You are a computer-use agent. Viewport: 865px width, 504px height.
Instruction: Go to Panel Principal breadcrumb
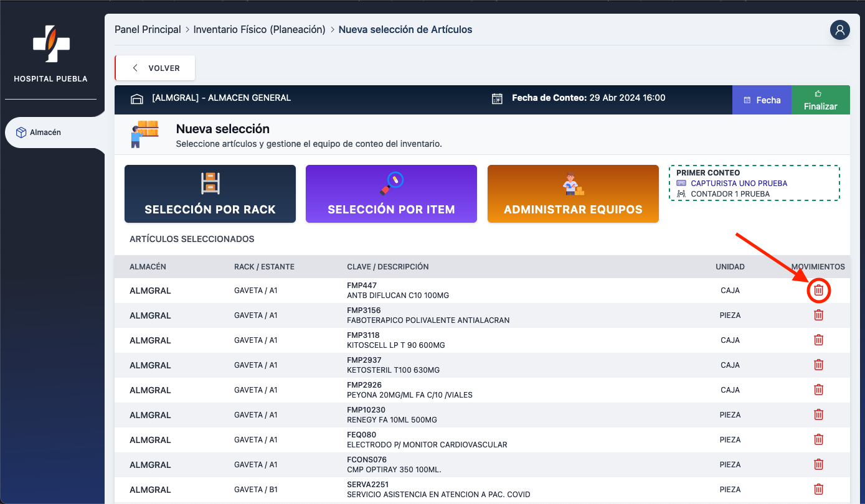point(148,30)
